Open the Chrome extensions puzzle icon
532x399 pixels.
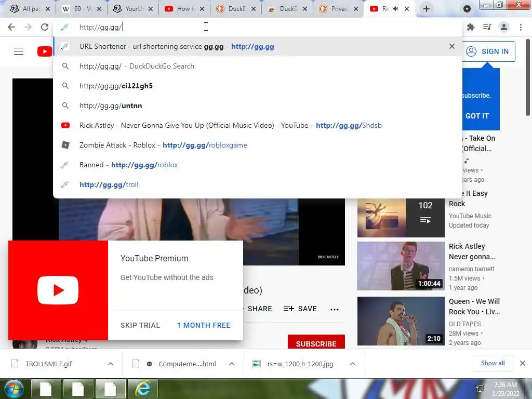(x=471, y=27)
